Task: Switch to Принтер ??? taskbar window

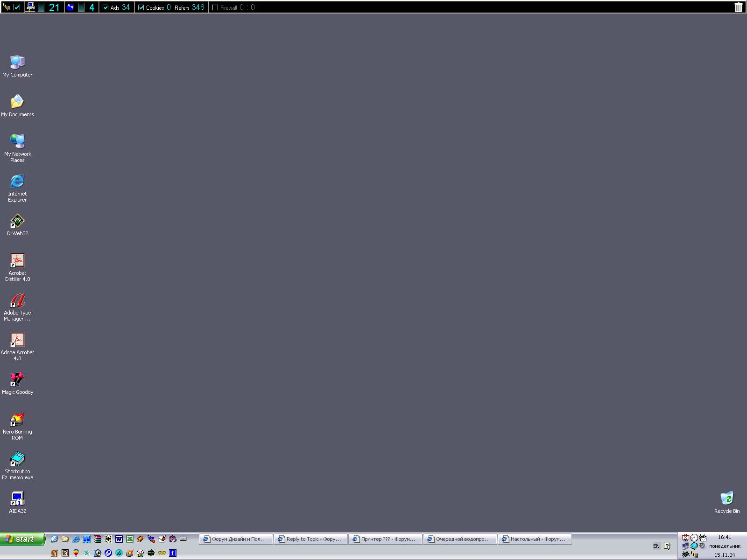Action: point(386,539)
